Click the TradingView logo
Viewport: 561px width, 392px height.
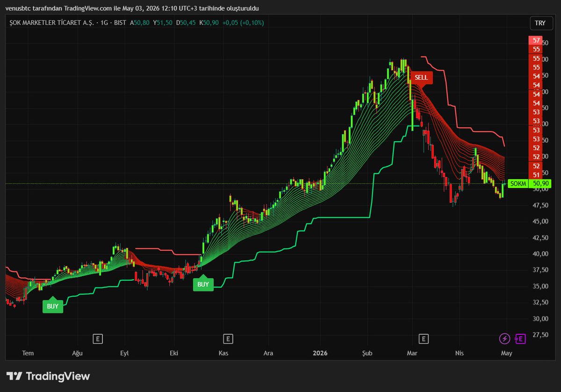pyautogui.click(x=48, y=376)
